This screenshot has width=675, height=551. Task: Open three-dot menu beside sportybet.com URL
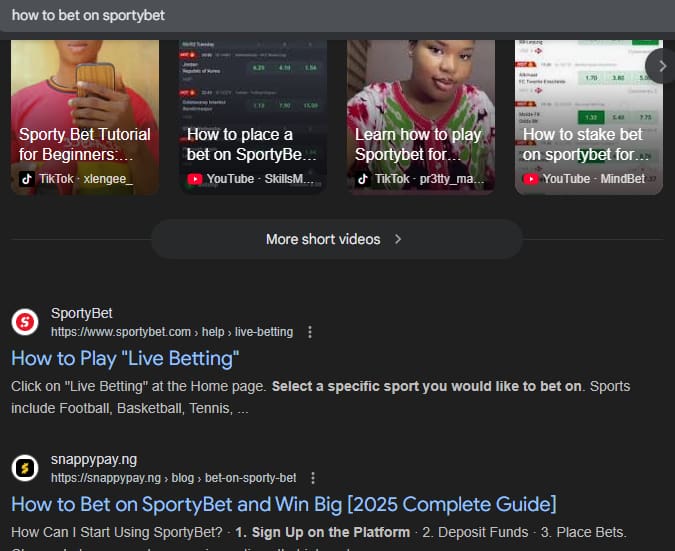[x=310, y=332]
